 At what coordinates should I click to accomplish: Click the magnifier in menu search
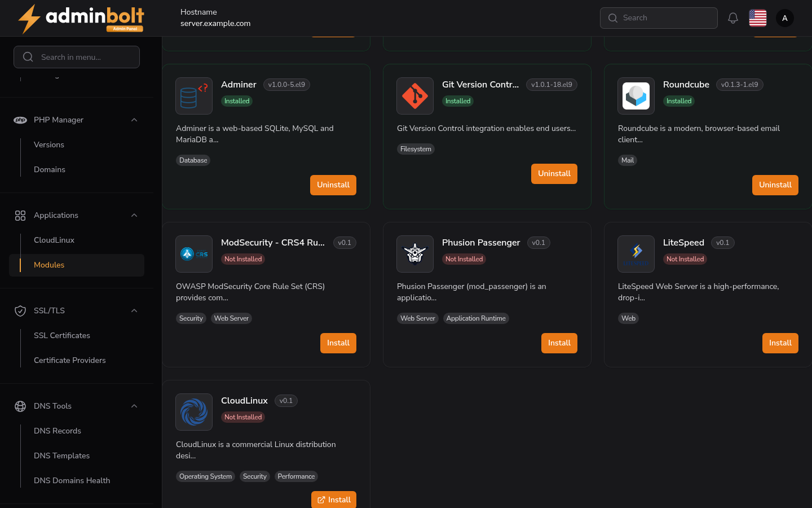28,57
